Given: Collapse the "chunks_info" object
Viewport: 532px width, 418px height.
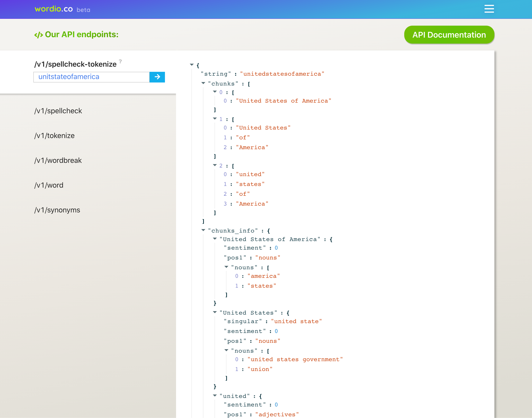Looking at the screenshot, I should (x=203, y=230).
